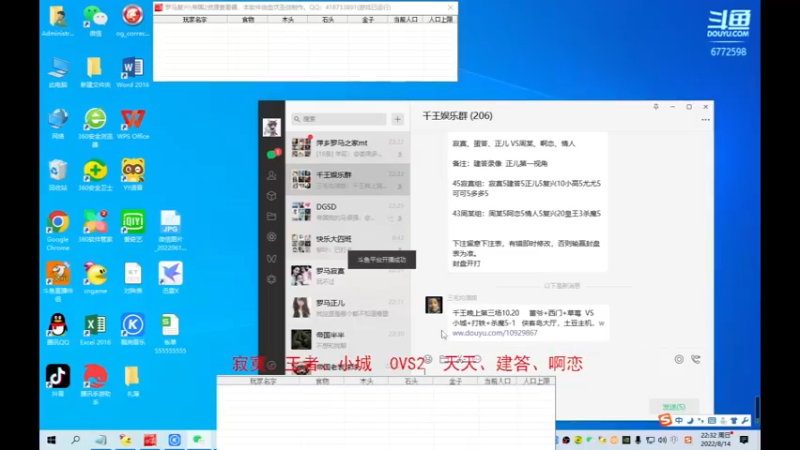Open the douyu.com/10929867 link in chat
This screenshot has height=450, width=800.
494,333
